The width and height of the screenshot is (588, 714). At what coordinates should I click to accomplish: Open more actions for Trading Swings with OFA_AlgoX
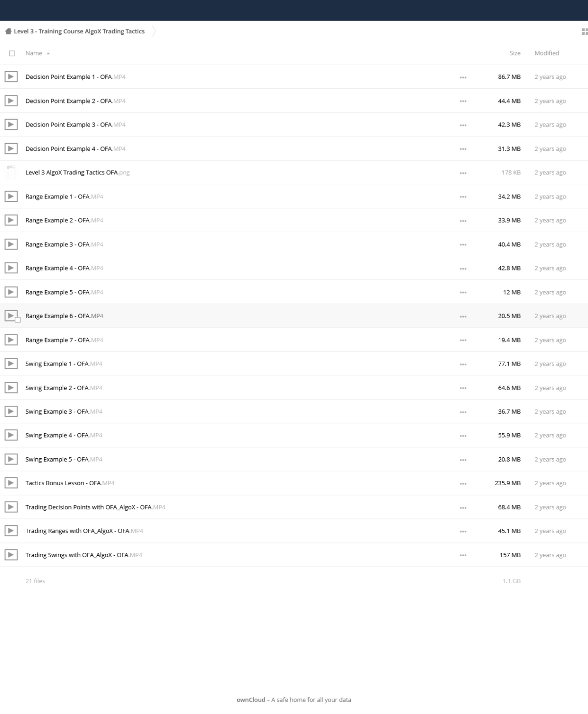[x=463, y=555]
